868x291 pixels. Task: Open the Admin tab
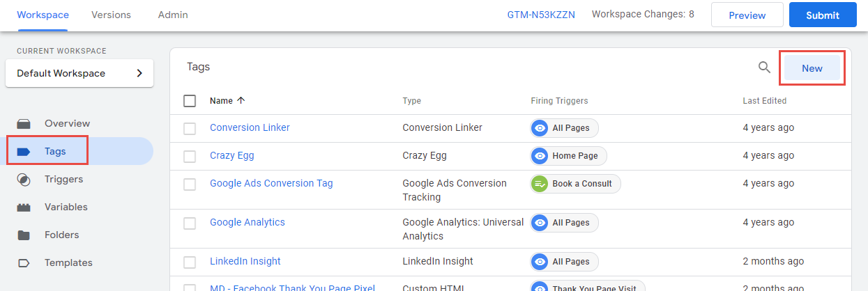173,15
